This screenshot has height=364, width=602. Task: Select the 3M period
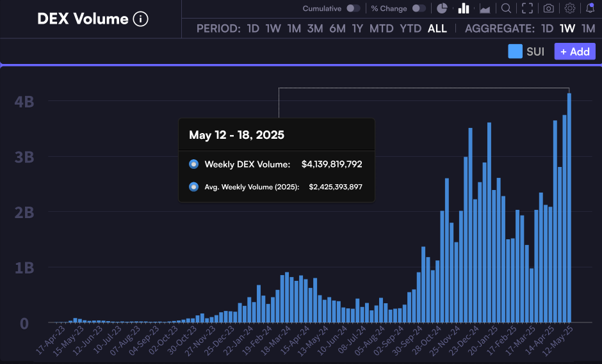314,29
